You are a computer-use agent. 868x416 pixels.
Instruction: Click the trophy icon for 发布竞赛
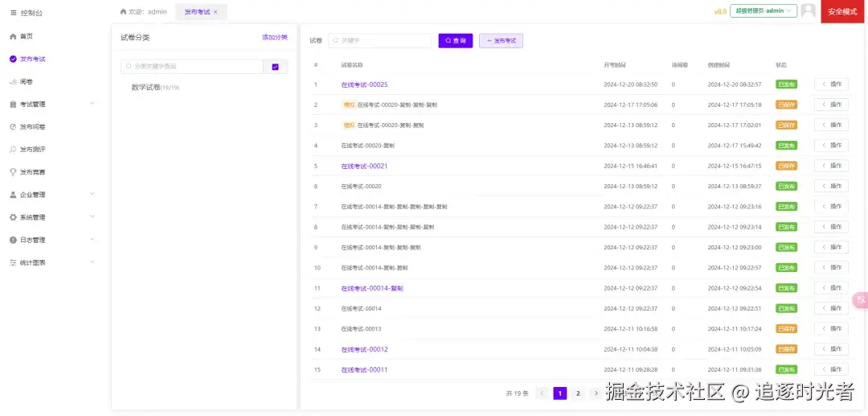14,172
